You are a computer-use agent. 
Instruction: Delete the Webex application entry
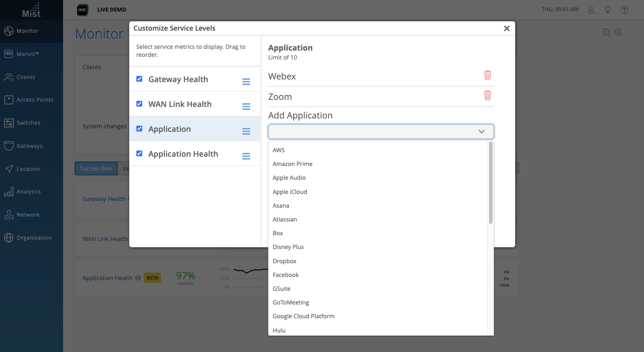click(487, 75)
